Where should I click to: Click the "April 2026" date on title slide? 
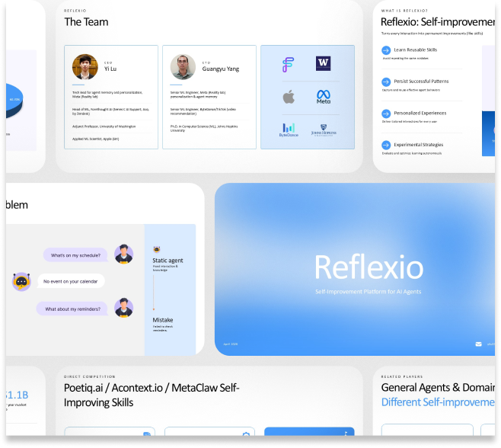pos(231,344)
